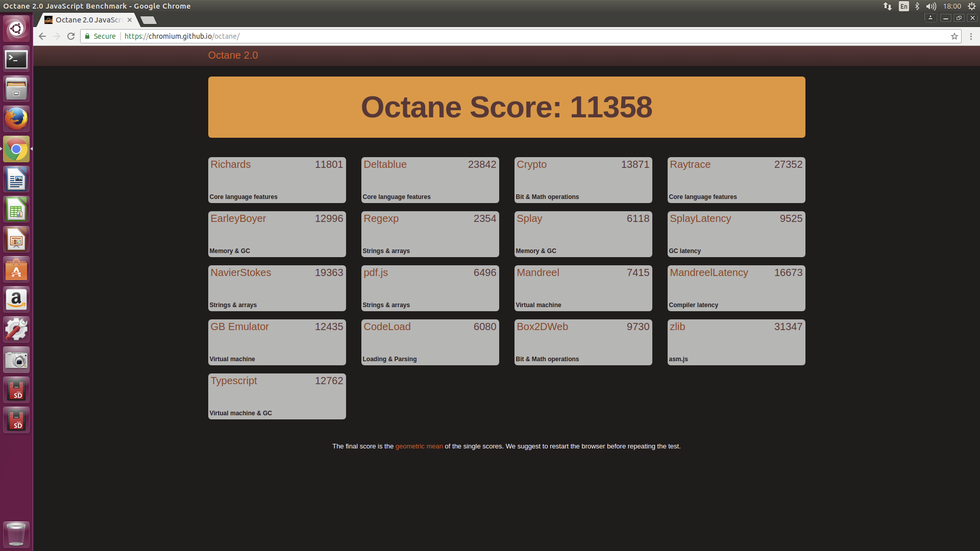Open network connections indicator
The image size is (980, 551).
coord(888,6)
